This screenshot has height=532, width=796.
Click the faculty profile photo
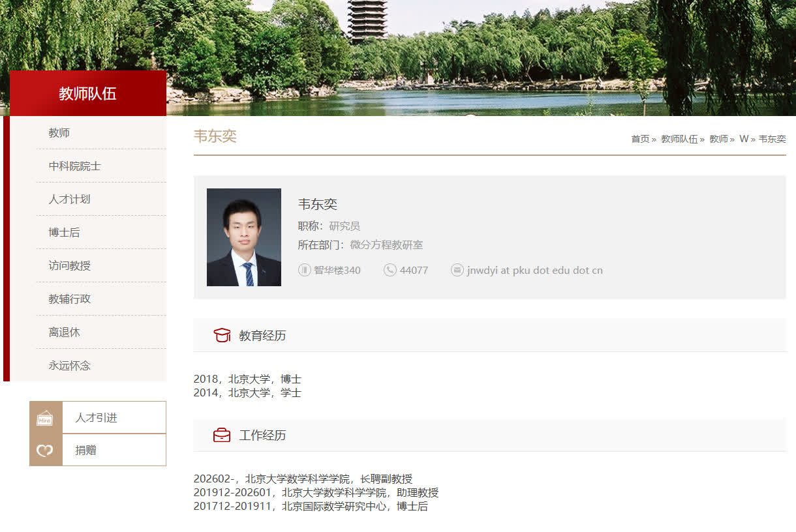243,237
